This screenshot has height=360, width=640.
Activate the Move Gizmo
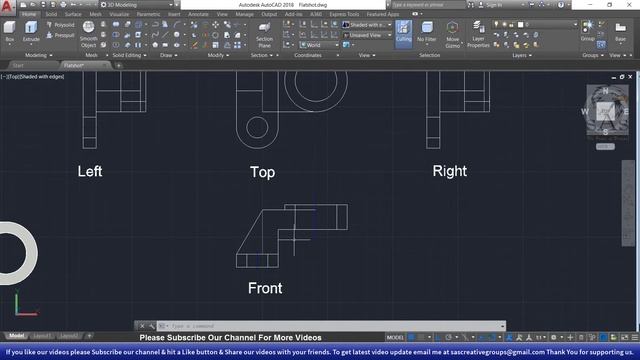(x=452, y=35)
